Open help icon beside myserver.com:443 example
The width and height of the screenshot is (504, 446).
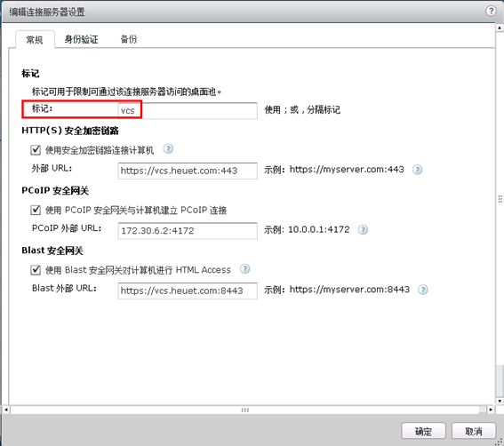(x=417, y=170)
